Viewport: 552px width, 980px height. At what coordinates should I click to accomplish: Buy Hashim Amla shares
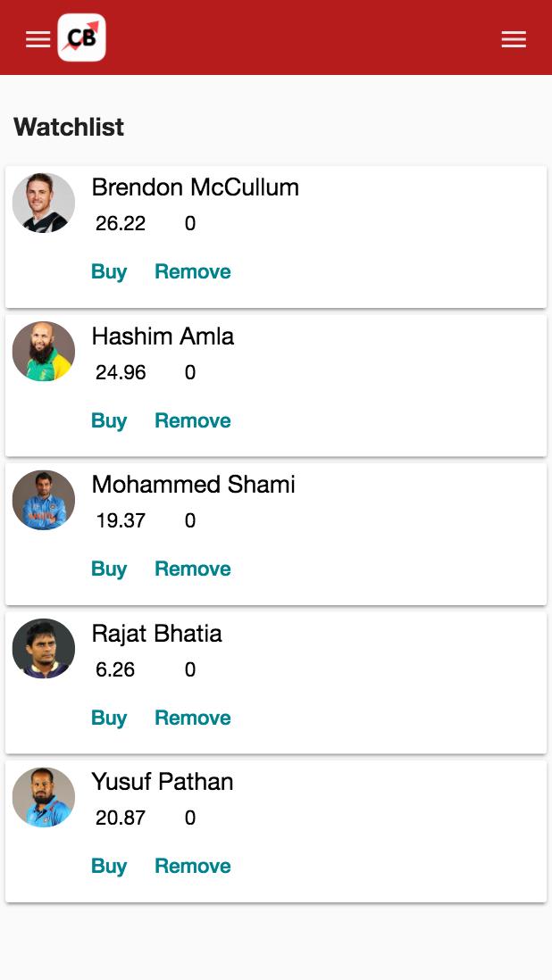click(109, 421)
